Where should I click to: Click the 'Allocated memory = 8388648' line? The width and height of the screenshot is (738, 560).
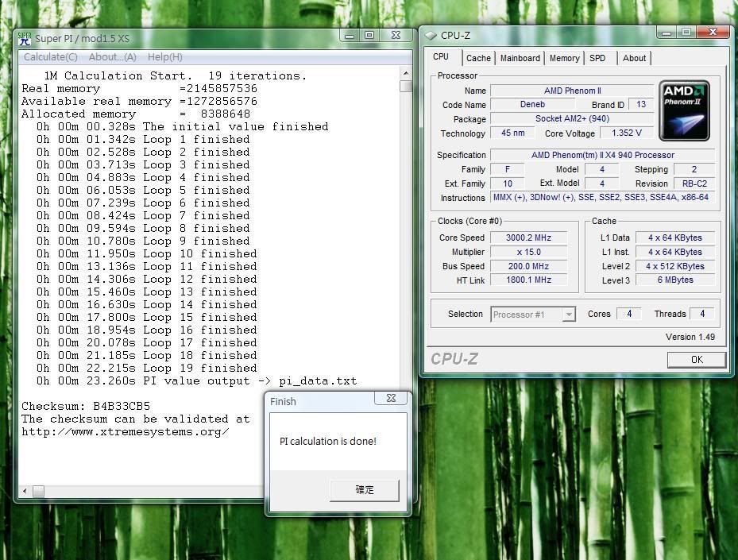(136, 114)
